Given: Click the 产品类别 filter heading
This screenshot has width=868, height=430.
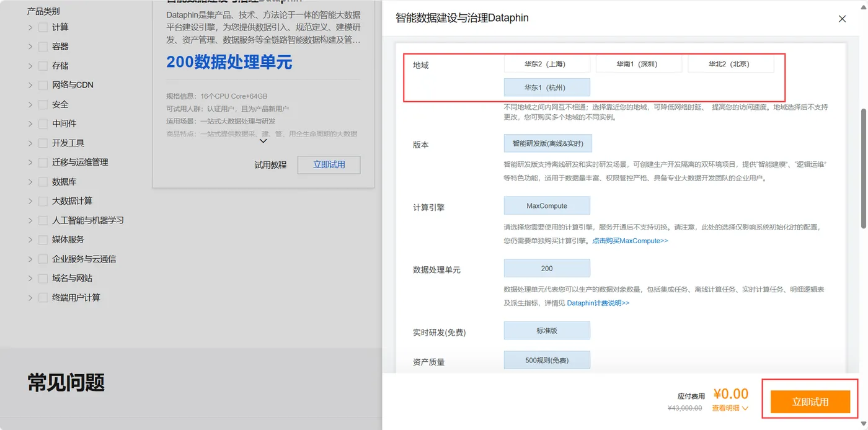Looking at the screenshot, I should point(44,11).
